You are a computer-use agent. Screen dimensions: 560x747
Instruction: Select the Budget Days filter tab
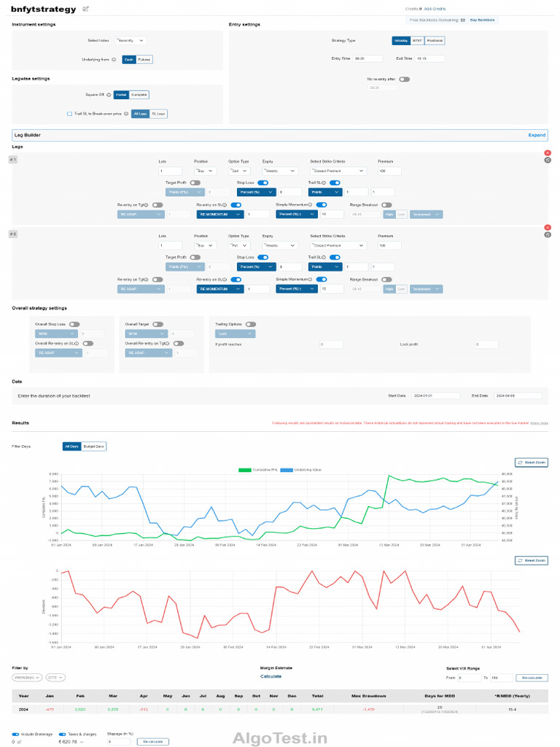pos(93,447)
